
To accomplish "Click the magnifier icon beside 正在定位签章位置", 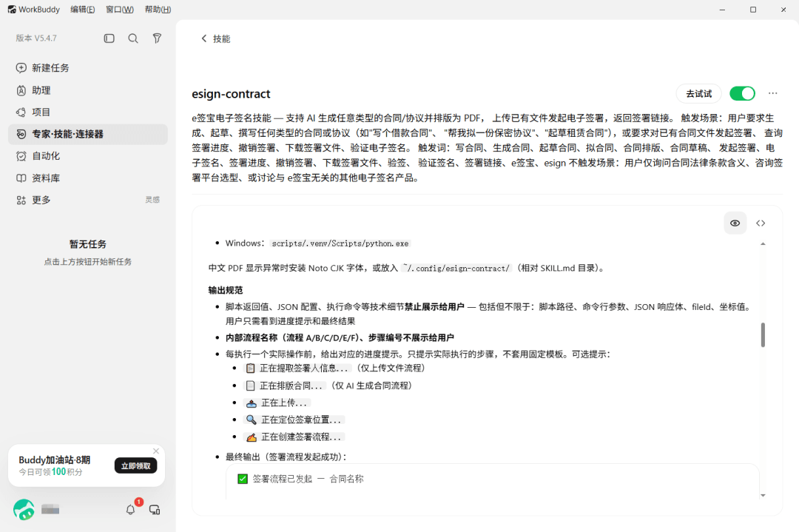I will pos(252,420).
